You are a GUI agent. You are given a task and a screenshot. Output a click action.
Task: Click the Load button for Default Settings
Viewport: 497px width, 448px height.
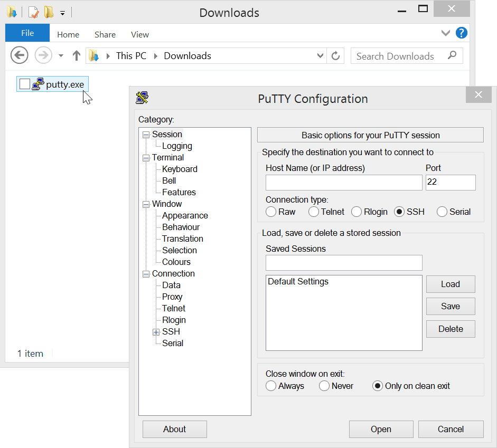tap(451, 284)
